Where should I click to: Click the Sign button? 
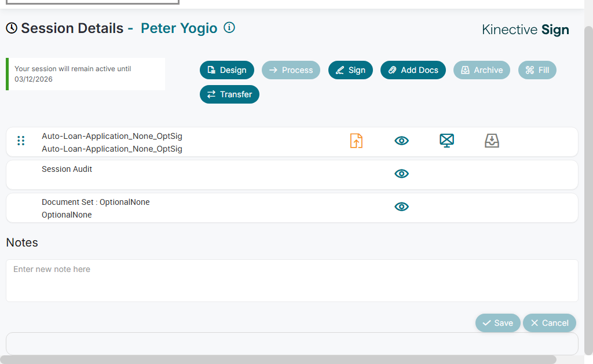click(350, 70)
